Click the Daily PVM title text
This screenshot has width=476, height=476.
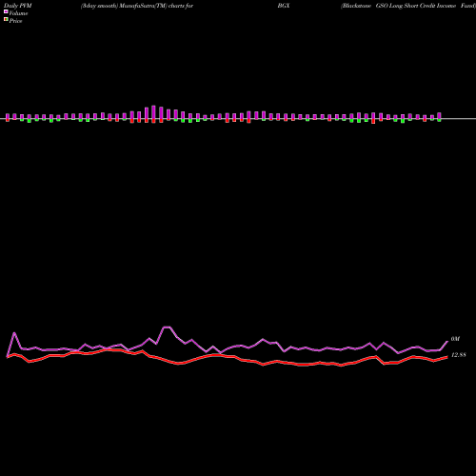click(x=18, y=6)
